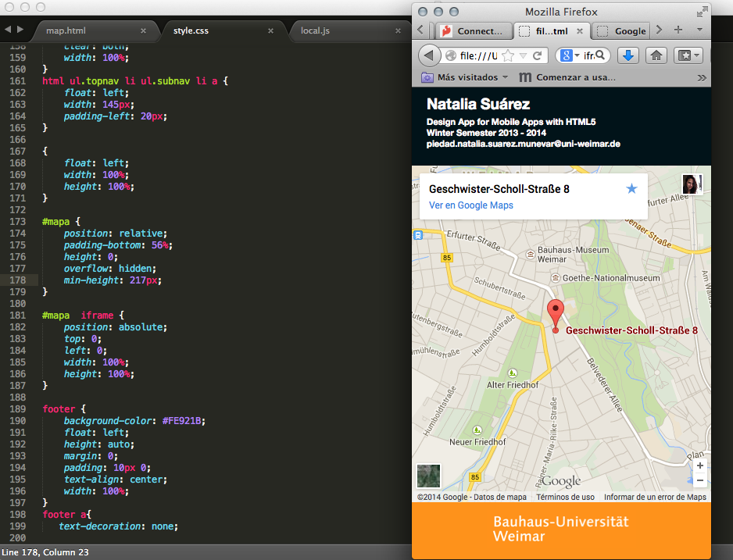Go to the Firefox home page button
The image size is (733, 560).
(657, 55)
